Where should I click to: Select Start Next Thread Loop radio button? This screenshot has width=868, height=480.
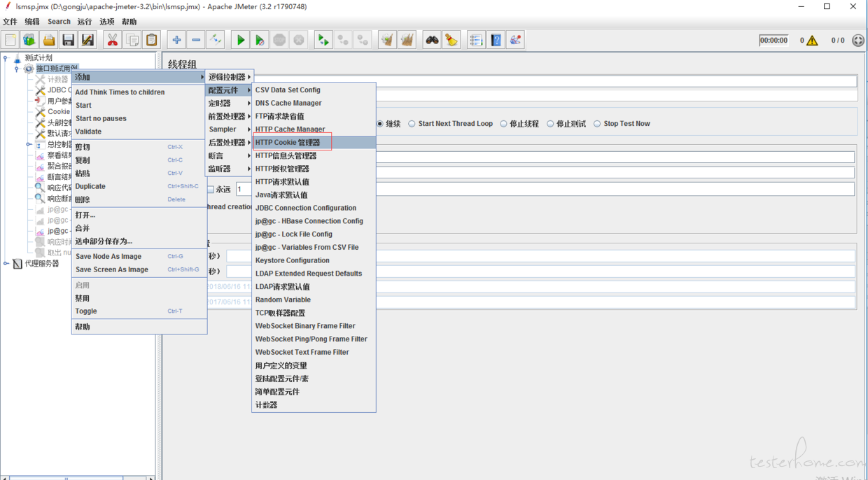[x=412, y=124]
